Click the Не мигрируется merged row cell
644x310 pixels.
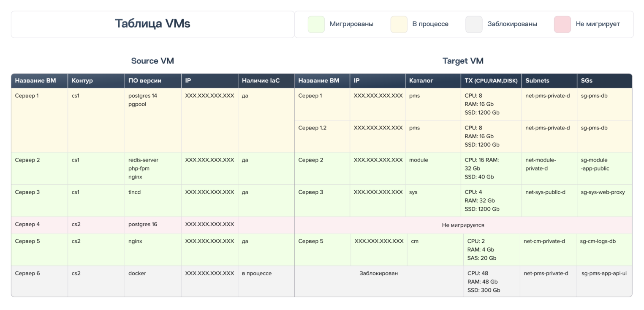tap(463, 225)
